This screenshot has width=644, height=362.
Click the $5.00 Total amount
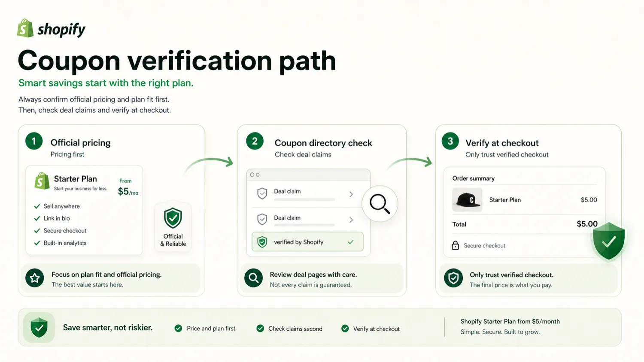point(587,224)
